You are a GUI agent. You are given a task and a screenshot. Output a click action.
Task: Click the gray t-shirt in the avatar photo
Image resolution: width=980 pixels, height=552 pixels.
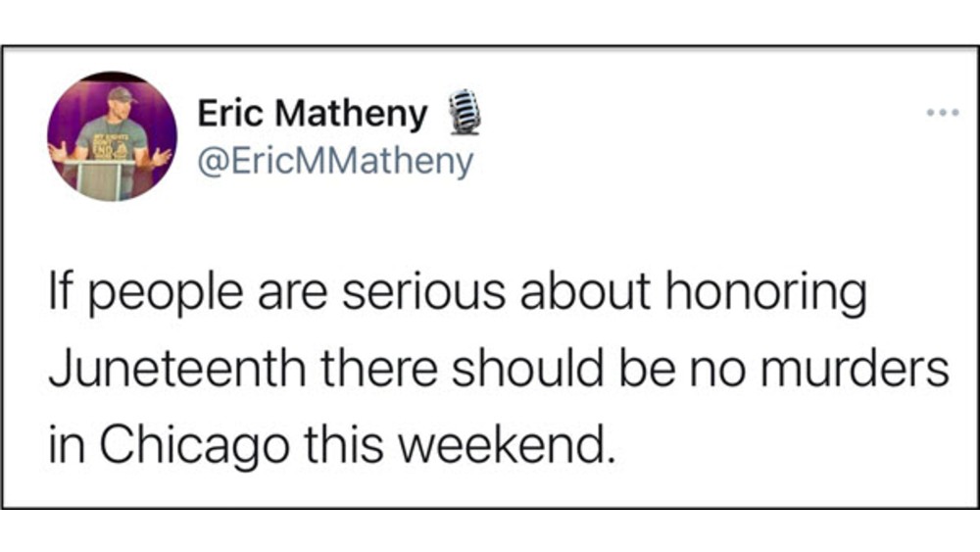click(x=112, y=139)
